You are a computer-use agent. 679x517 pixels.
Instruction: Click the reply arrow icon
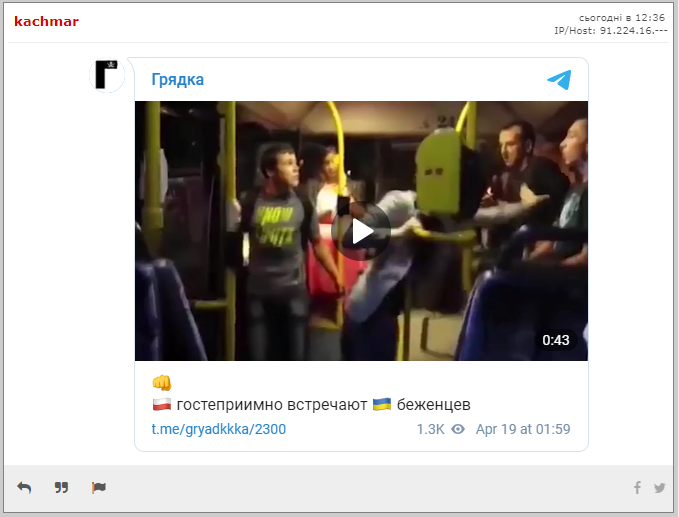24,488
